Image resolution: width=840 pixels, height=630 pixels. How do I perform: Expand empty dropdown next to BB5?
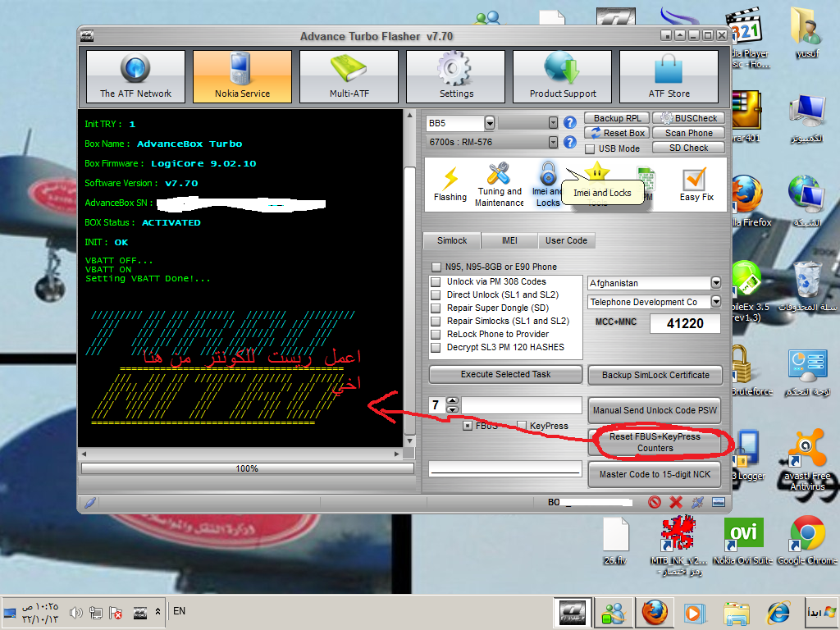click(x=553, y=123)
